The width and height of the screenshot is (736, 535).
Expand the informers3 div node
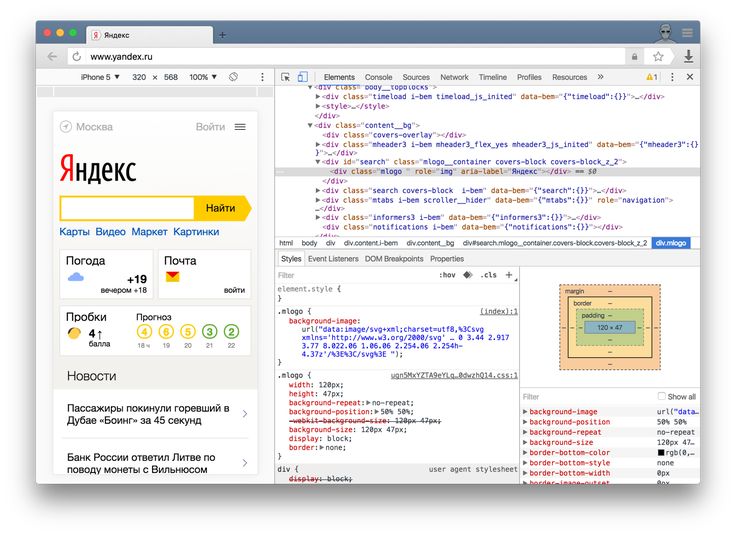point(318,218)
